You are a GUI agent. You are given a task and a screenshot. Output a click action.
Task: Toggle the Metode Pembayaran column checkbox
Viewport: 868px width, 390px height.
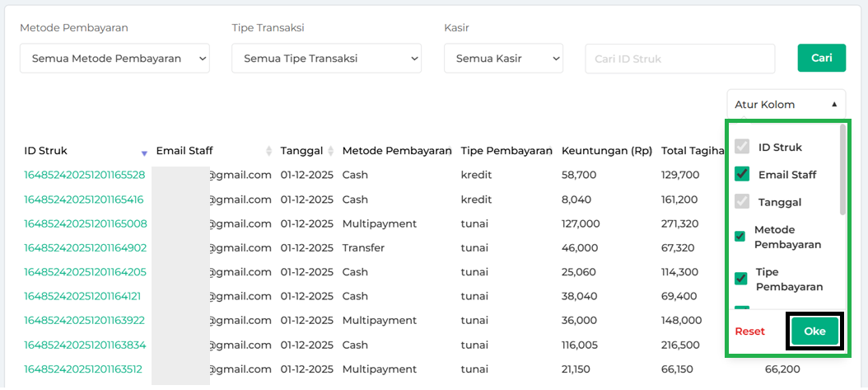click(740, 237)
